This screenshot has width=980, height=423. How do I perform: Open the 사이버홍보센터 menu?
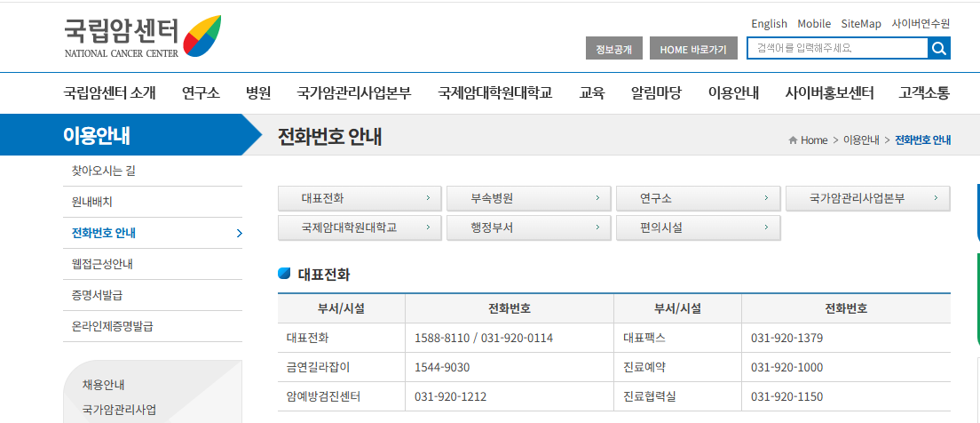point(829,93)
